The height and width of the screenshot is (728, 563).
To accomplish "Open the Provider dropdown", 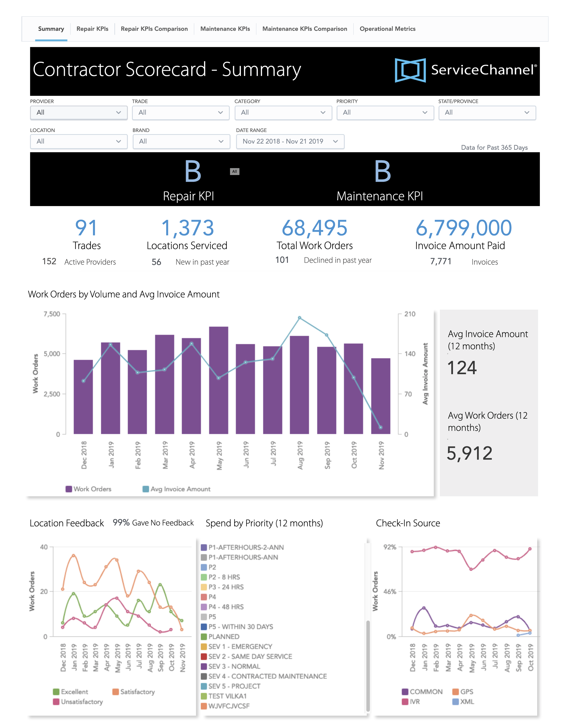I will click(x=79, y=113).
